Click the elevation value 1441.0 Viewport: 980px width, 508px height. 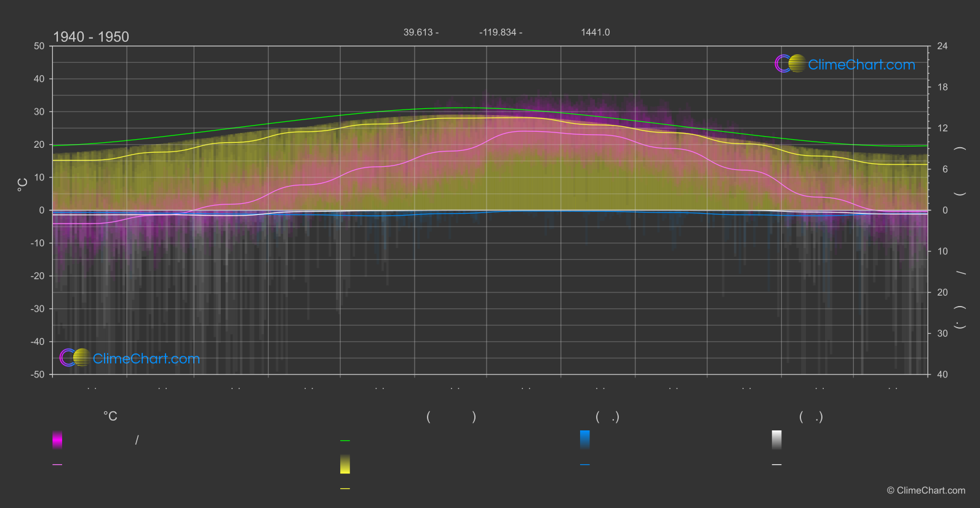[595, 32]
